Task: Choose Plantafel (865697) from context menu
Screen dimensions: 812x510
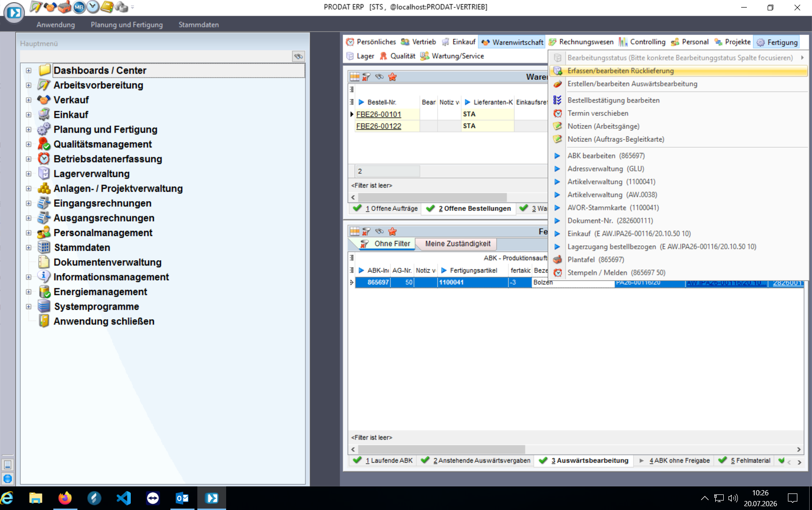Action: [x=678, y=260]
